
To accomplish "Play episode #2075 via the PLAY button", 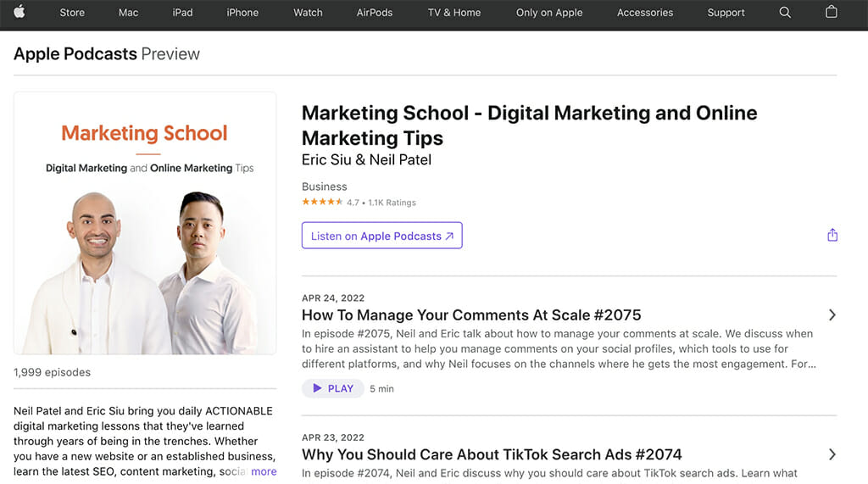I will pos(332,388).
